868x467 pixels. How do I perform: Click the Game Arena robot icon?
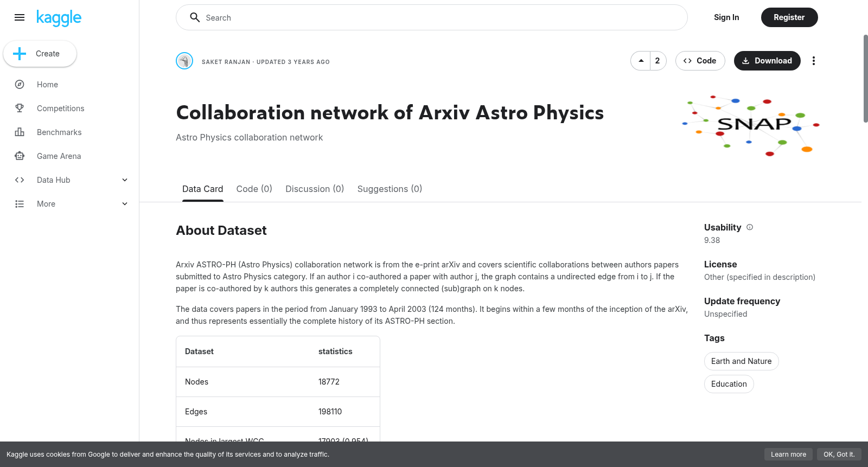pyautogui.click(x=20, y=156)
